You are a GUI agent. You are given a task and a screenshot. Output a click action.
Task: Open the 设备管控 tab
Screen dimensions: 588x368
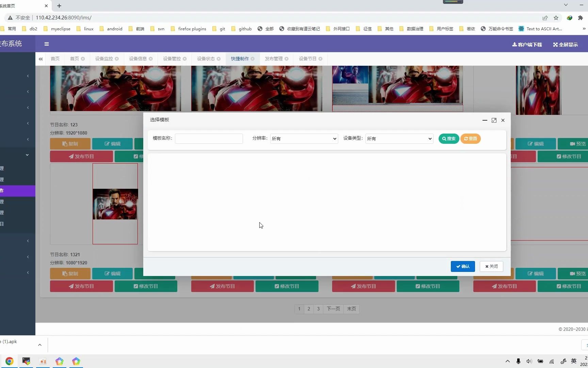click(x=172, y=59)
